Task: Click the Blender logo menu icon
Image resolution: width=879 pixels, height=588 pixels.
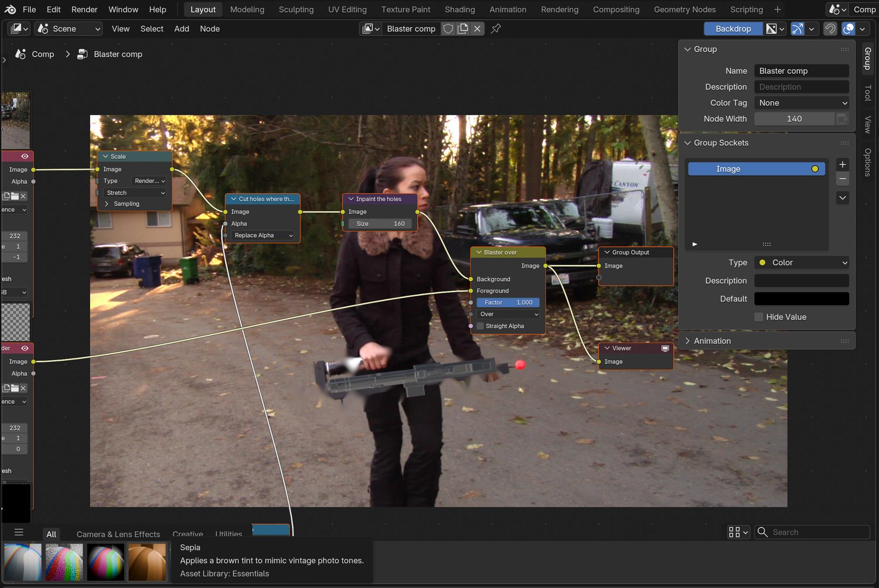Action: tap(10, 9)
